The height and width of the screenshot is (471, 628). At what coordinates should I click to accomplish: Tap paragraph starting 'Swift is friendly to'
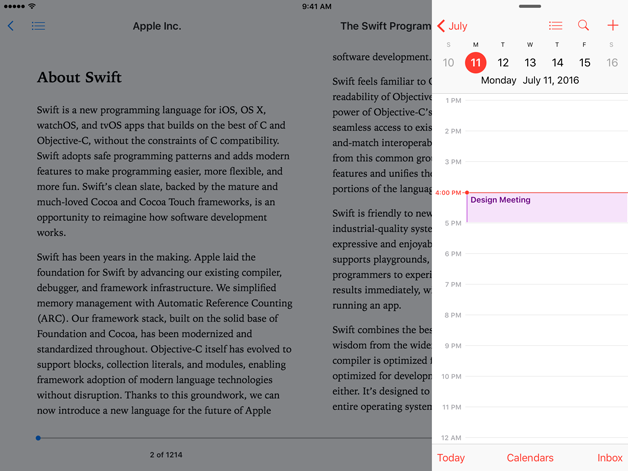pos(382,259)
